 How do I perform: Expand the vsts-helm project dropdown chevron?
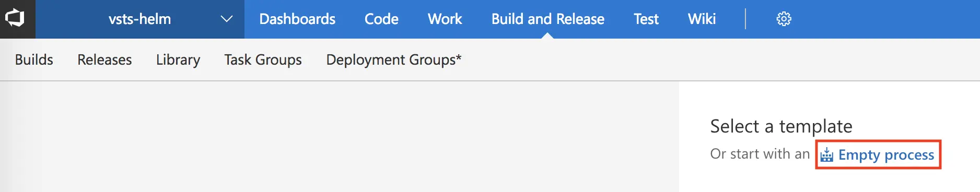point(226,19)
